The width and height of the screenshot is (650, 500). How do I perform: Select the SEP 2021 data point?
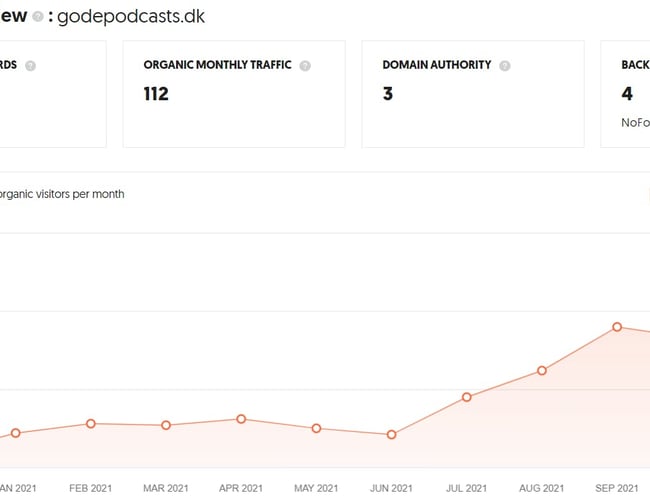[617, 327]
